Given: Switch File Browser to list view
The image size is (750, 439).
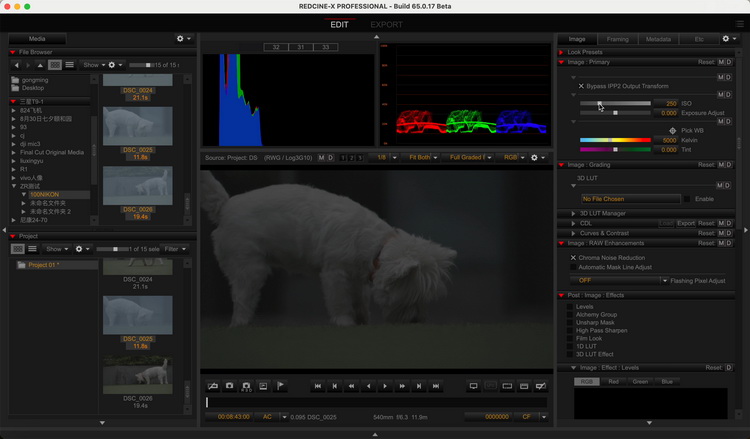Looking at the screenshot, I should point(70,65).
